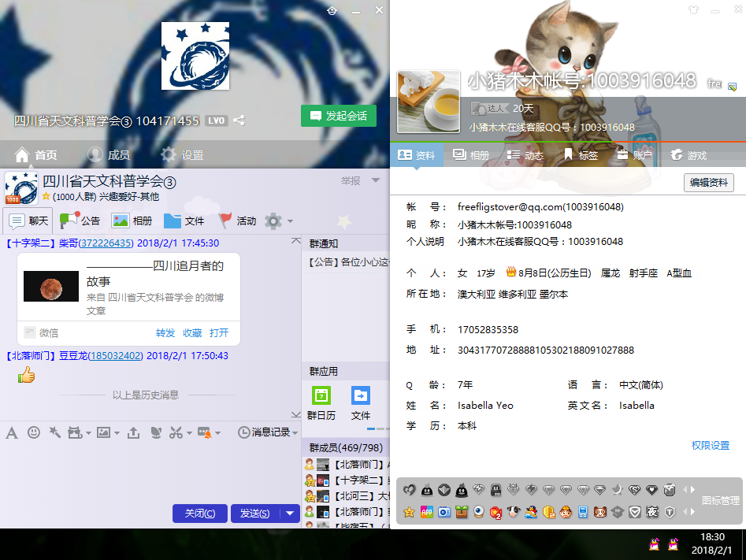The image size is (746, 560).
Task: Click the 举报 report link
Action: (x=351, y=181)
